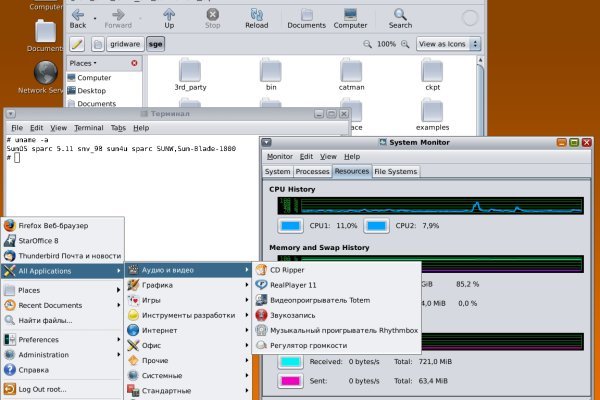Click the Stop icon in file browser
600x400 pixels.
point(213,17)
